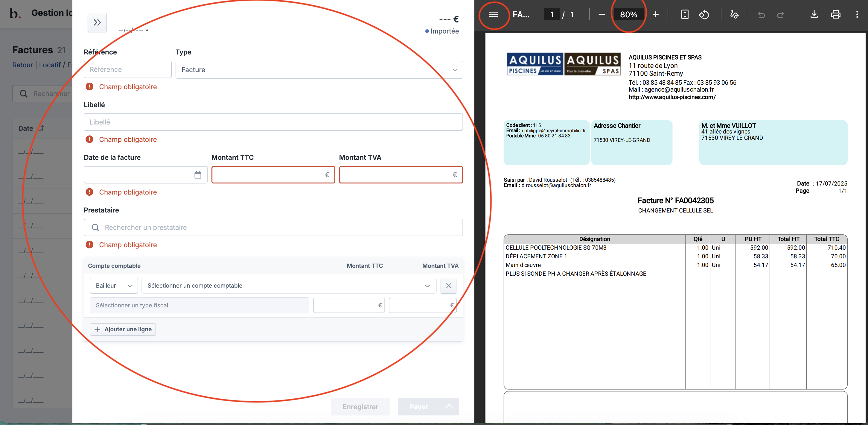Download the invoice PDF
This screenshot has width=868, height=425.
pos(814,14)
